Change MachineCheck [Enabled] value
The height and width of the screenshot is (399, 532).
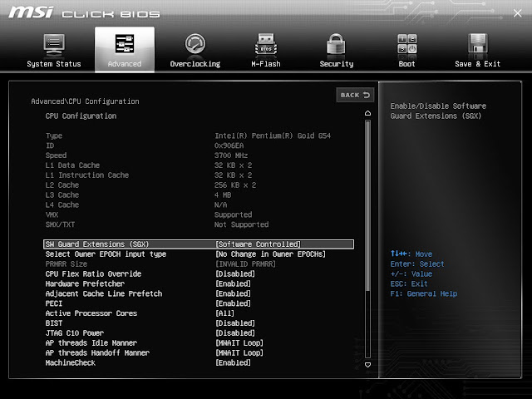click(x=233, y=362)
